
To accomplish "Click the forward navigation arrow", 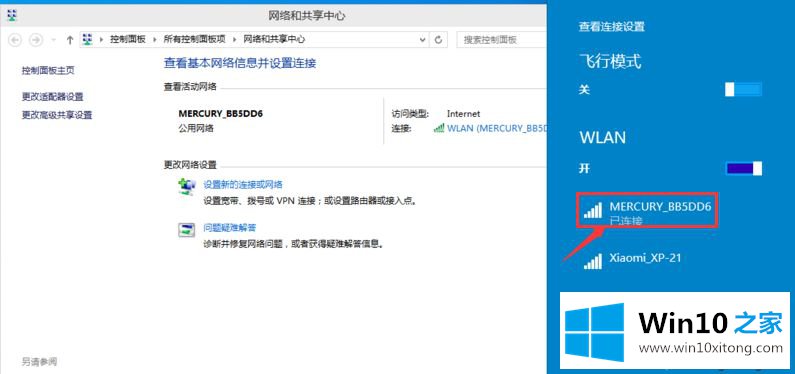I will coord(35,40).
